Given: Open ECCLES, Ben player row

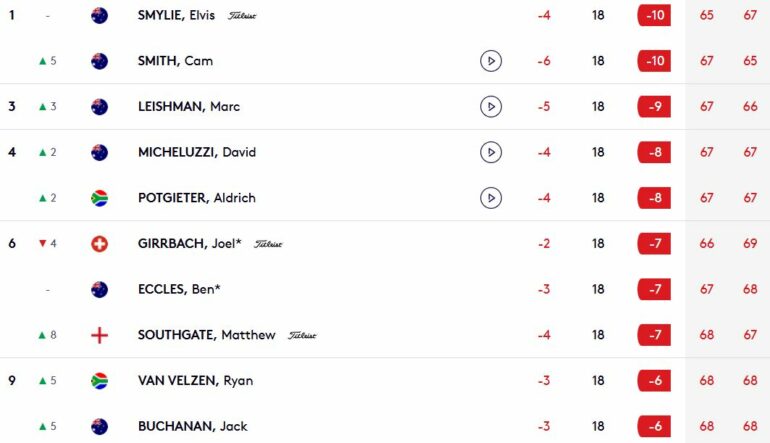Looking at the screenshot, I should (x=385, y=289).
